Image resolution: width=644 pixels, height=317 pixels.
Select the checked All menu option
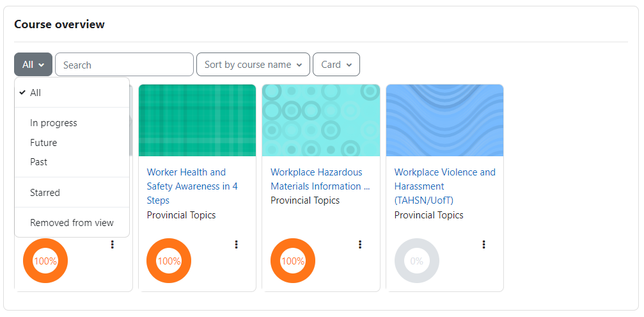pyautogui.click(x=72, y=93)
